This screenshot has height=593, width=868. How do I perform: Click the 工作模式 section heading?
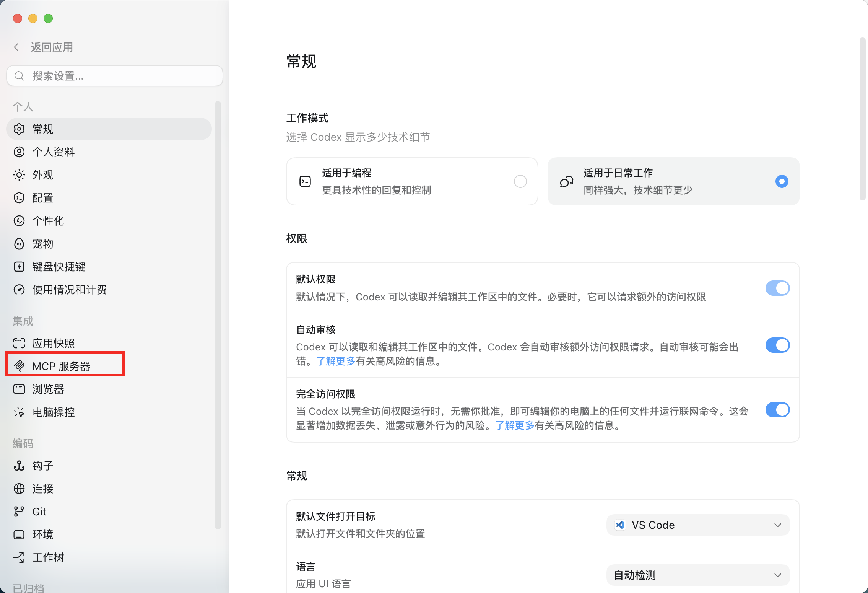click(x=307, y=118)
